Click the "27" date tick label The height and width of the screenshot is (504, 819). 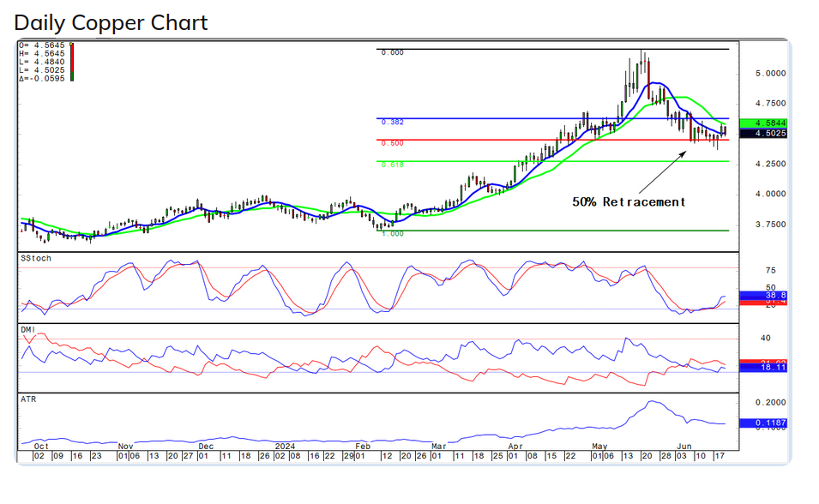tap(188, 457)
